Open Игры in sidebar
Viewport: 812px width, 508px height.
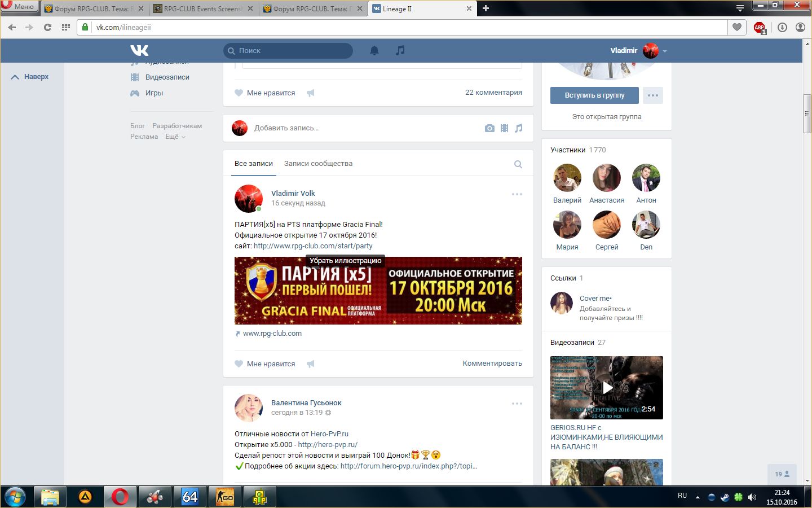pyautogui.click(x=154, y=93)
